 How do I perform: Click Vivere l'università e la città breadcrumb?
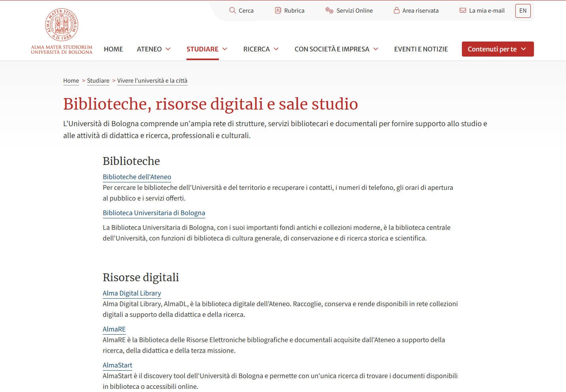(152, 81)
